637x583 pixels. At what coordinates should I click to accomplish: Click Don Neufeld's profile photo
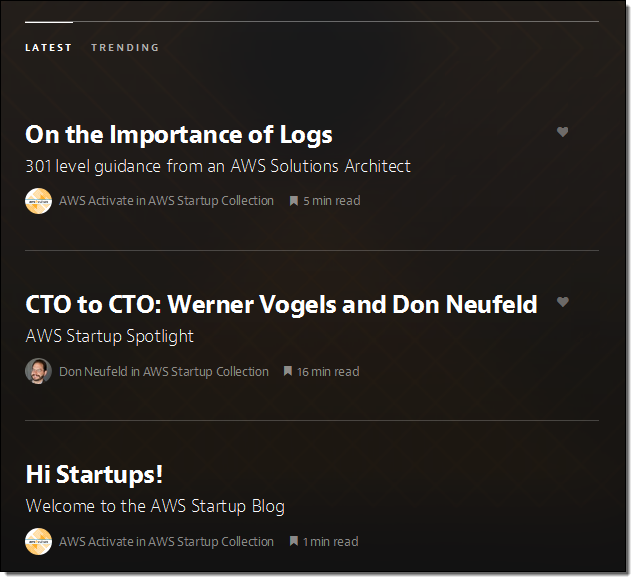click(38, 371)
